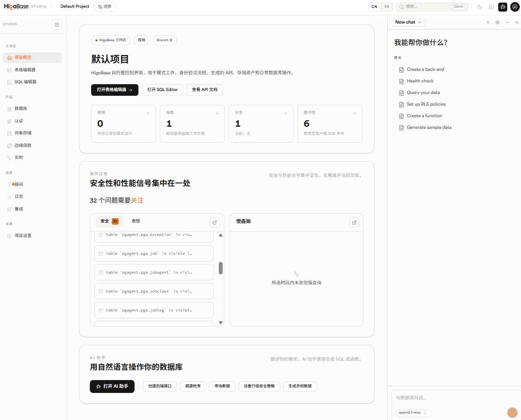The height and width of the screenshot is (420, 521).
Task: Click the 健康检查 chip
Action: tap(193, 387)
